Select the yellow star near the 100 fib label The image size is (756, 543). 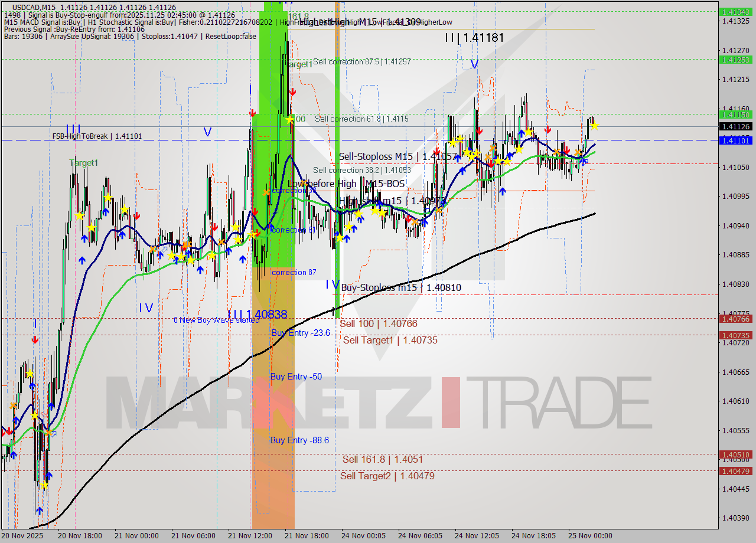click(289, 119)
